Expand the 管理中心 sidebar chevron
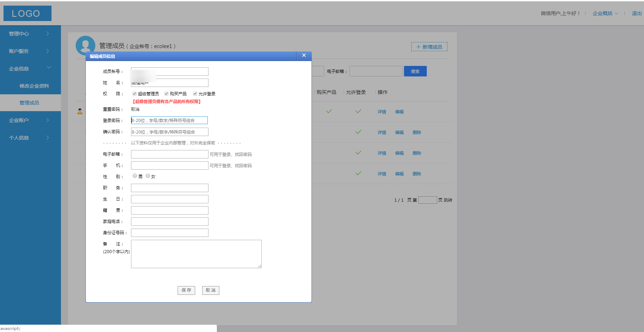The image size is (644, 332). [48, 34]
